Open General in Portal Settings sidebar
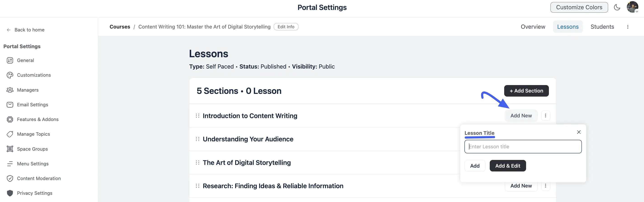Viewport: 644px width, 202px height. (x=26, y=60)
